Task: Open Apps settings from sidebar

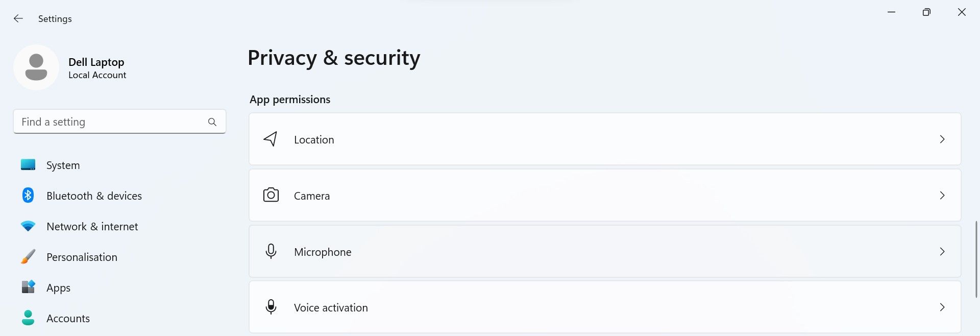Action: [x=58, y=287]
